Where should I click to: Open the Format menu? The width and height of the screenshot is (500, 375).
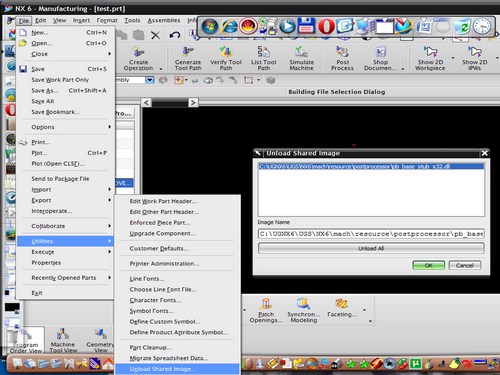pyautogui.click(x=107, y=21)
